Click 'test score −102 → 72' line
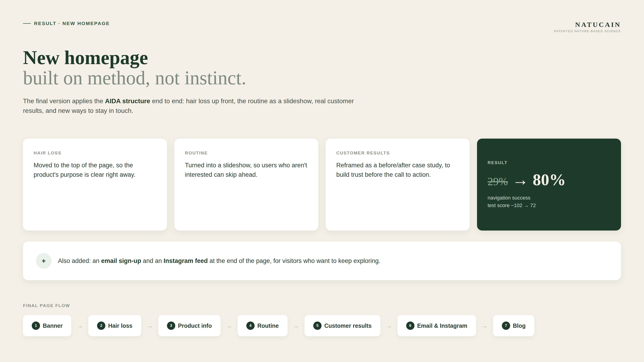Viewport: 644px width, 362px height. click(512, 206)
